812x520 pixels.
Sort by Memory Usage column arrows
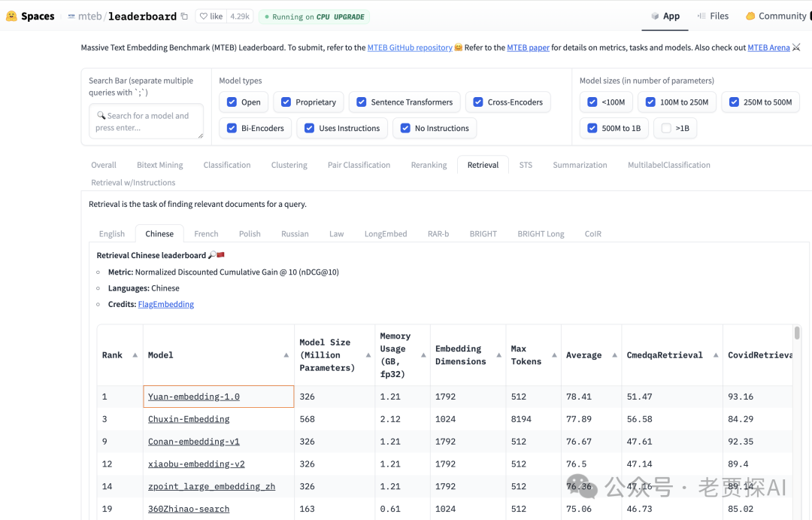423,355
